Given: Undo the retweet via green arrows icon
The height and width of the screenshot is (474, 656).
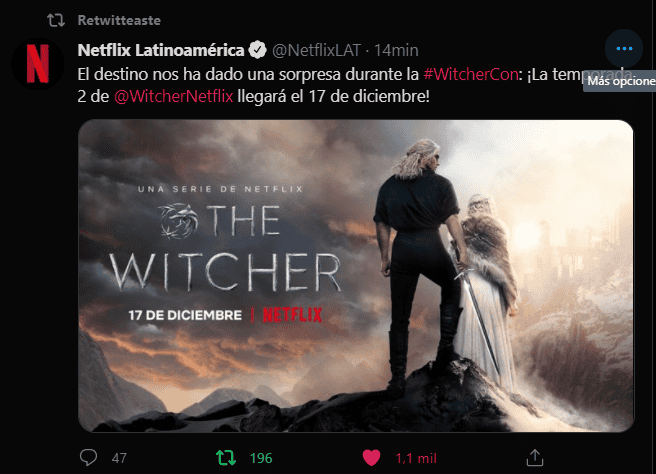Looking at the screenshot, I should [226, 458].
